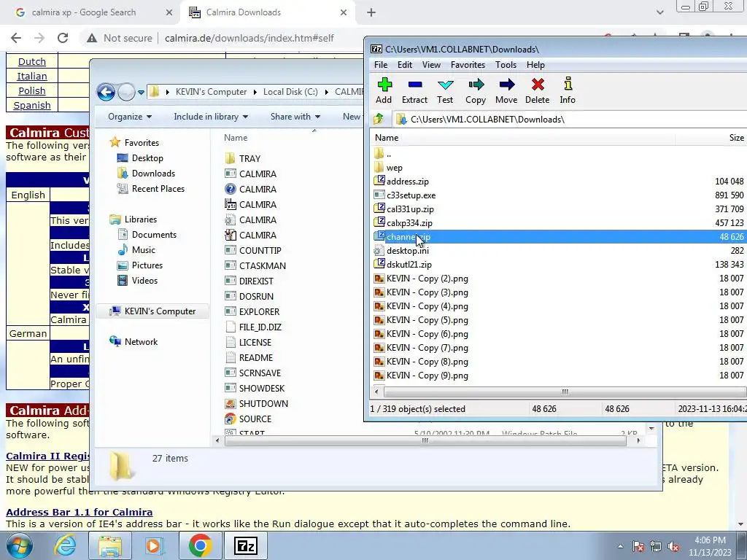Click the Dutch language link
Image resolution: width=747 pixels, height=560 pixels.
tap(32, 61)
